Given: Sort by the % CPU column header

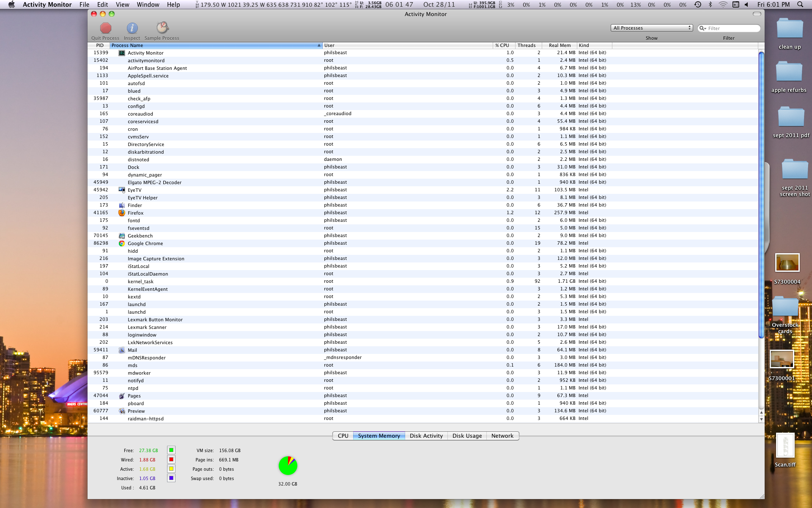Looking at the screenshot, I should pyautogui.click(x=502, y=45).
